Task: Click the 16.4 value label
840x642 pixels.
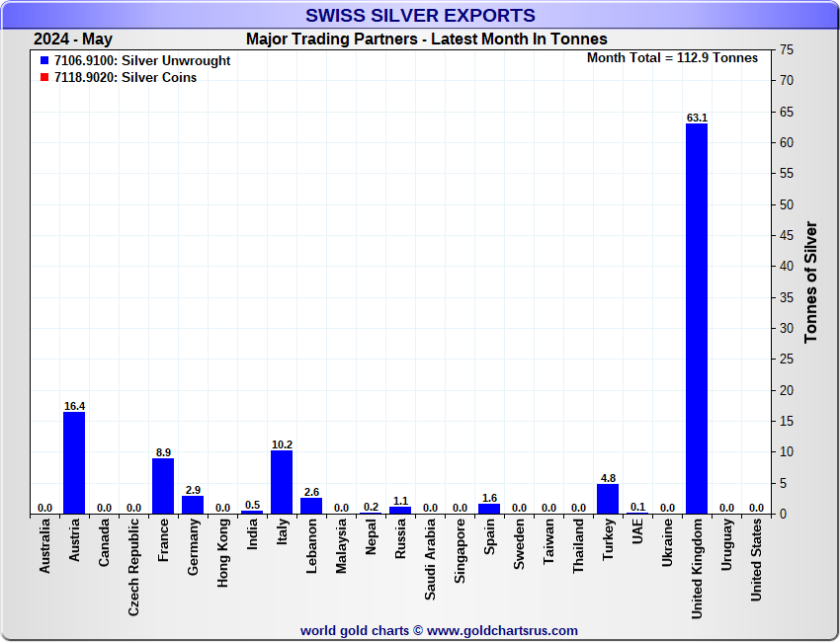Action: click(74, 406)
